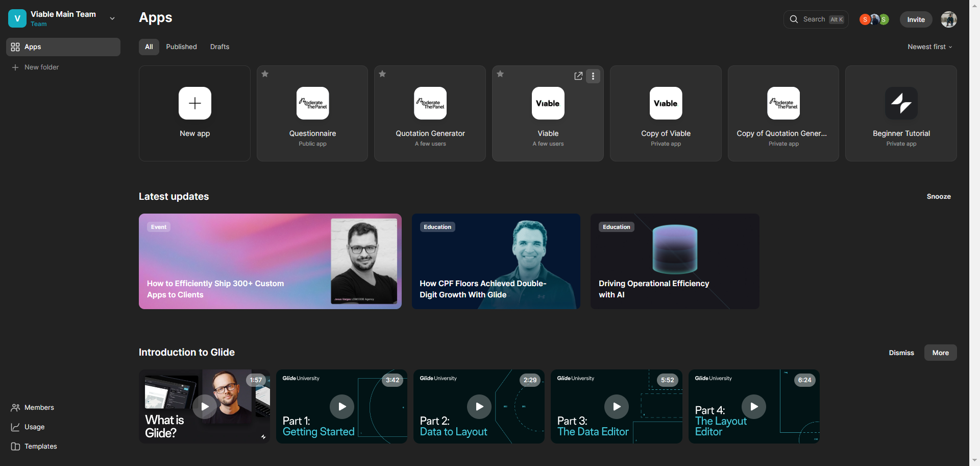Click the New app plus icon

tap(195, 103)
